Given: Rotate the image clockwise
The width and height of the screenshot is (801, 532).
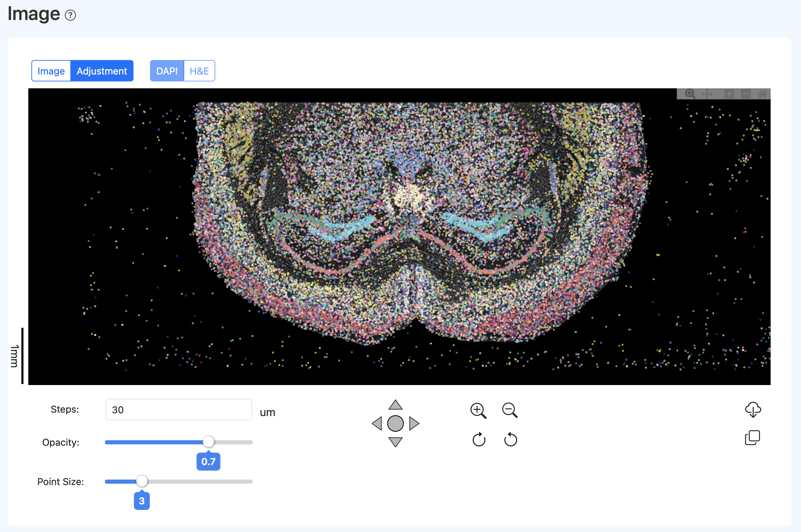Looking at the screenshot, I should coord(479,440).
